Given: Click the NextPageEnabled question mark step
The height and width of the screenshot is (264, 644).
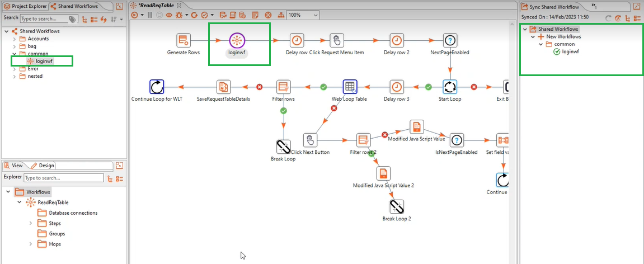Looking at the screenshot, I should click(x=450, y=40).
